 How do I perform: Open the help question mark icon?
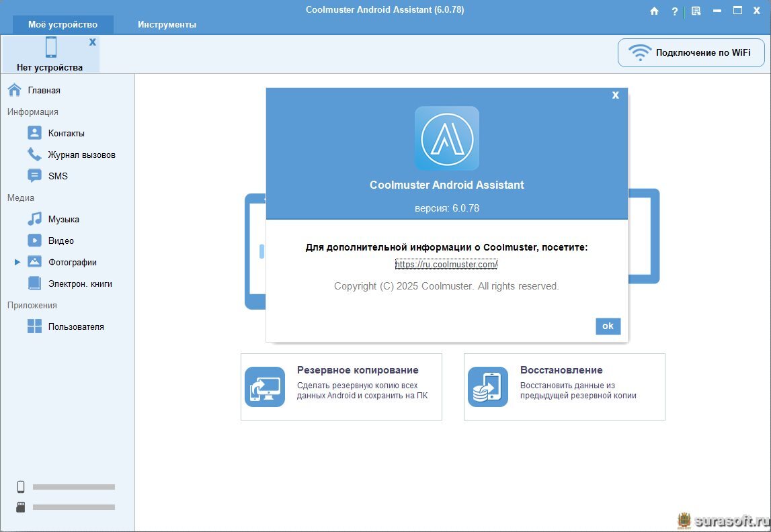click(675, 11)
